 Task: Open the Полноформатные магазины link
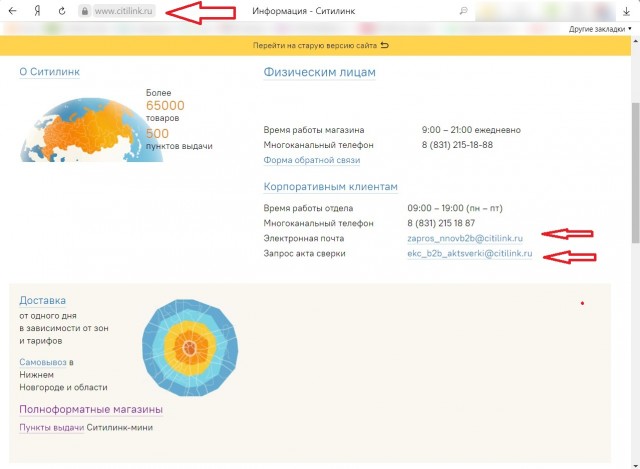pyautogui.click(x=91, y=409)
